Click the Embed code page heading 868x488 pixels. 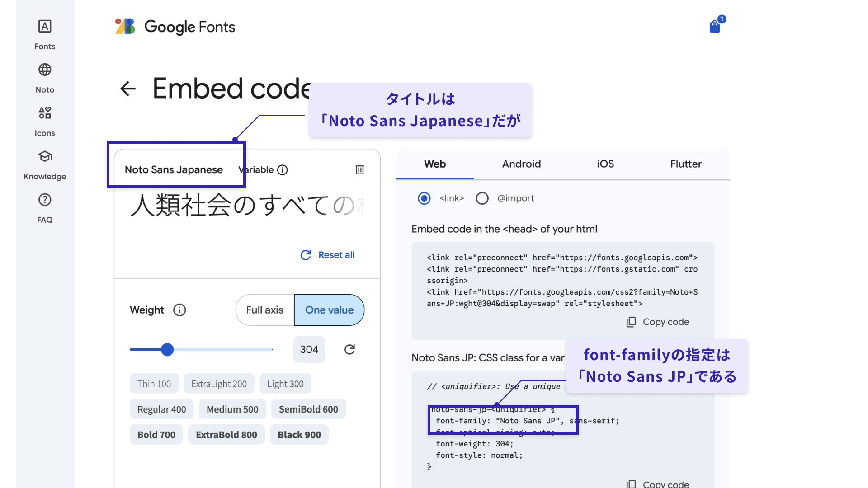tap(231, 89)
